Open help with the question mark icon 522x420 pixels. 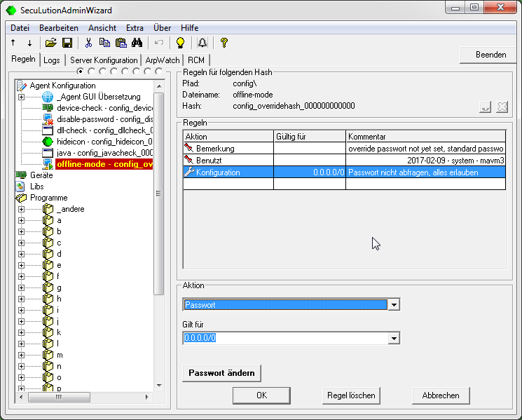click(224, 43)
